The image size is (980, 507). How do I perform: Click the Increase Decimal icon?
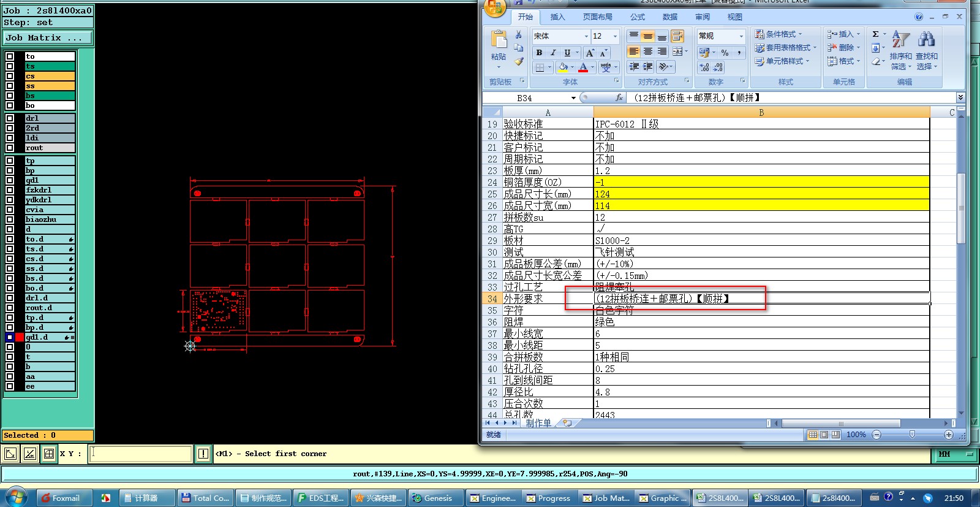704,67
